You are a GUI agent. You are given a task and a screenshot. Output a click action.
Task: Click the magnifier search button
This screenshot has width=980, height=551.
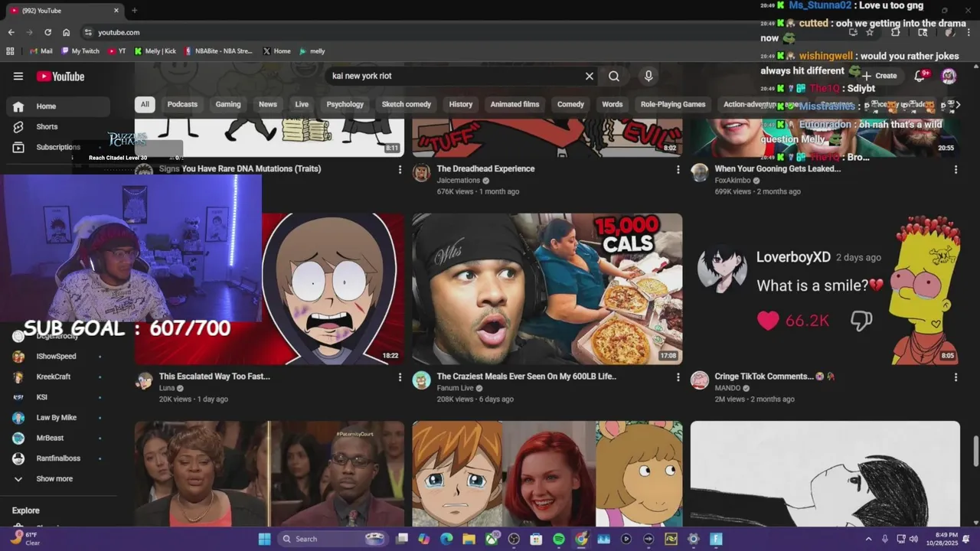tap(614, 76)
